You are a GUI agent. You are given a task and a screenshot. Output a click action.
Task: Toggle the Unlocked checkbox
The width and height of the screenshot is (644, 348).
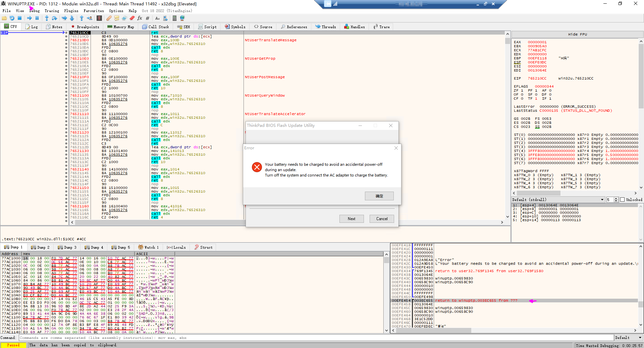tap(623, 200)
